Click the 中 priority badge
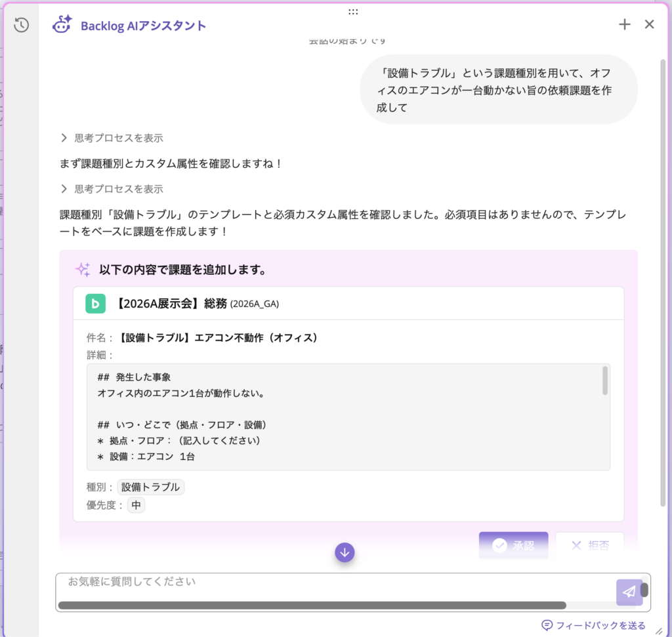The height and width of the screenshot is (637, 672). click(x=136, y=505)
